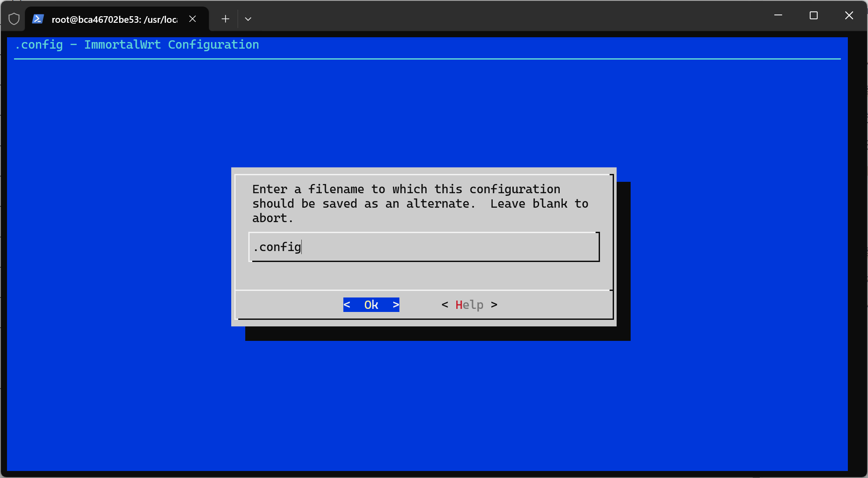Viewport: 868px width, 478px height.
Task: Click the '.config - ImmortalWrt Configuration' title text
Action: [137, 45]
